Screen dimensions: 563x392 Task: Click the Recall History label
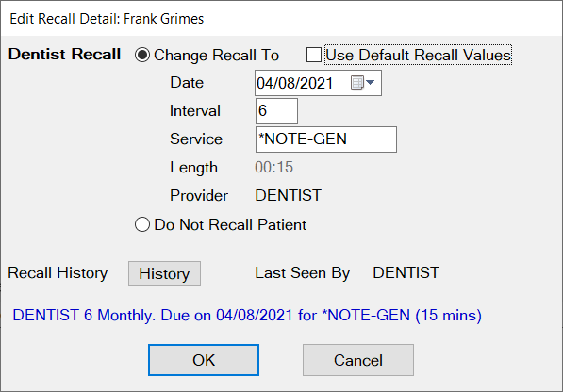(58, 273)
